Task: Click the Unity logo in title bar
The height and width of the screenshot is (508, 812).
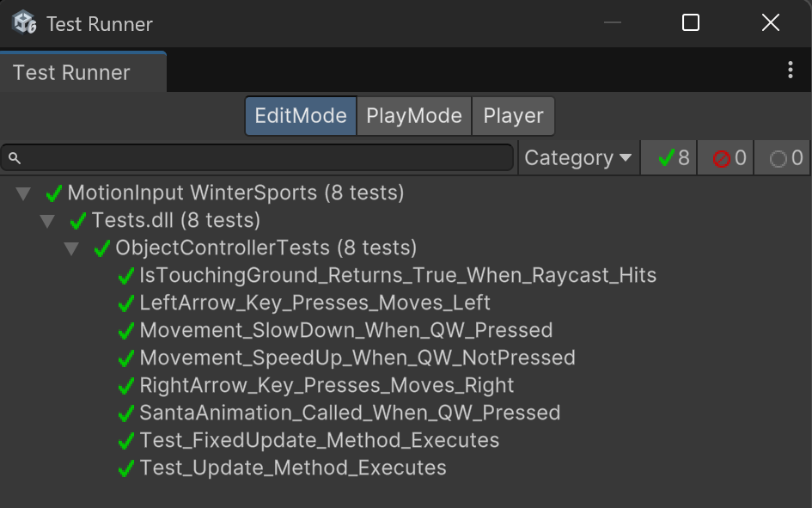Action: (24, 23)
